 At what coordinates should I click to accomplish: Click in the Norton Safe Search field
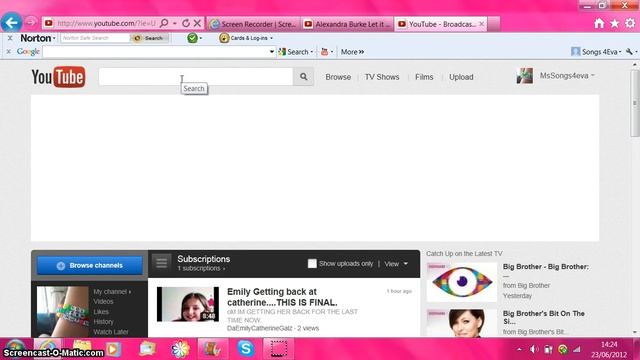click(x=95, y=38)
